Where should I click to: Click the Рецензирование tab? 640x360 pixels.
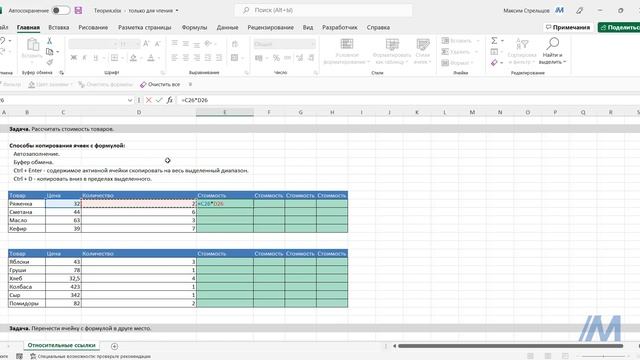[x=270, y=27]
